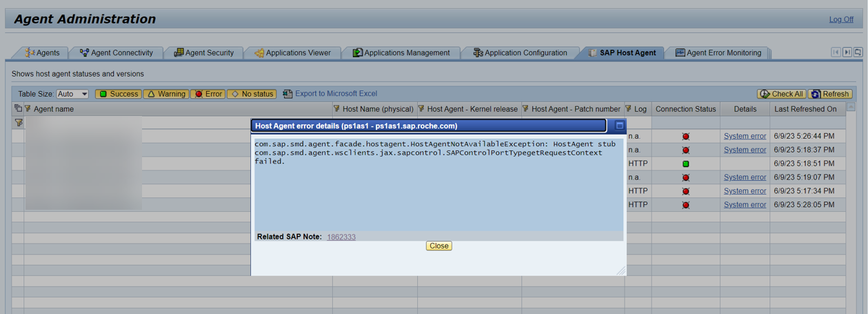Click Agent name column filter icon
Screen dimensions: 868x314
[28, 108]
